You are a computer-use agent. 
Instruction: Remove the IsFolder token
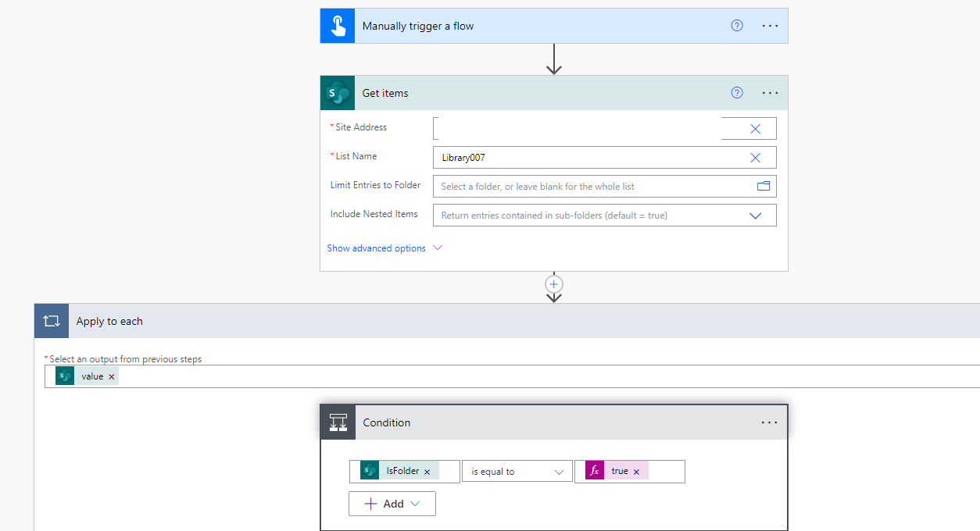pyautogui.click(x=427, y=472)
